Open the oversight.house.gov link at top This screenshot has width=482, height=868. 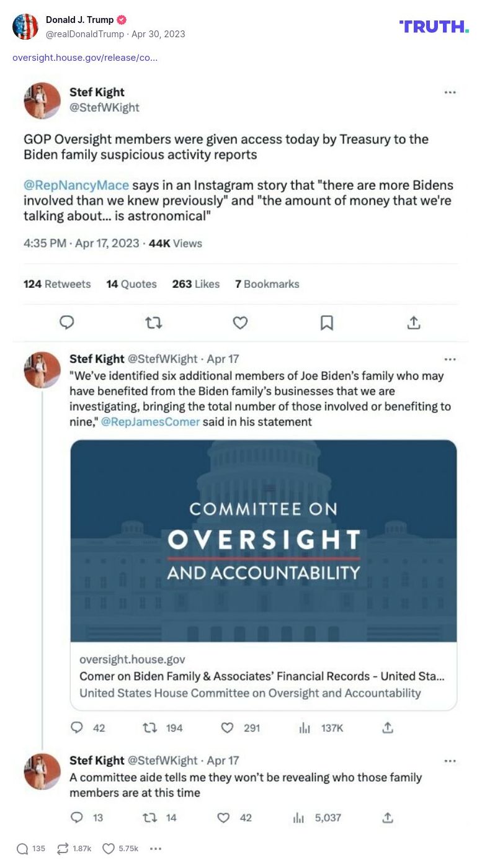[85, 58]
